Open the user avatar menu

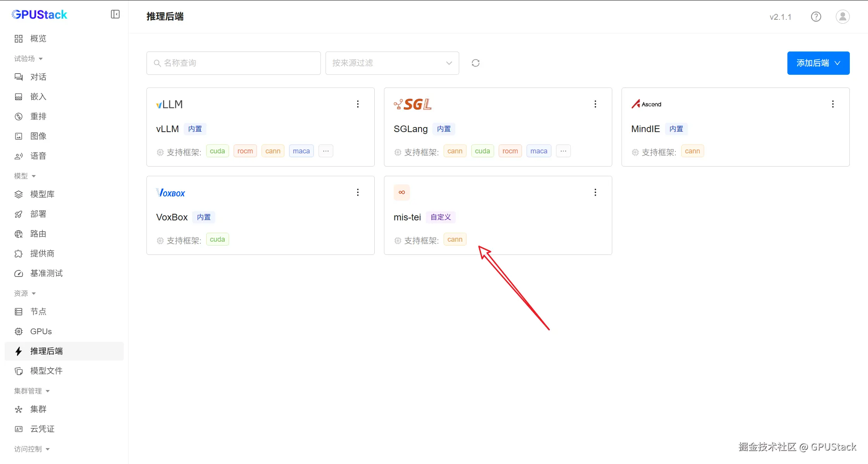842,17
